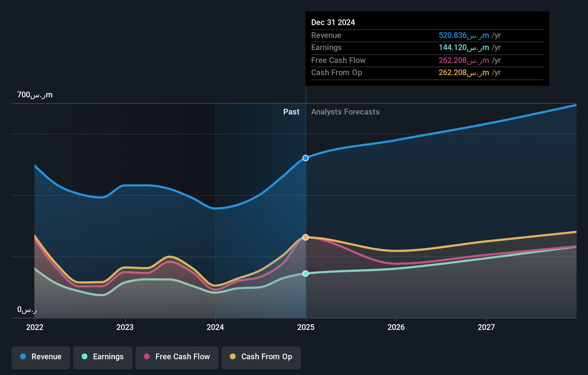This screenshot has height=375, width=588.
Task: Click the Earnings marker at Dec 2024
Action: [305, 273]
